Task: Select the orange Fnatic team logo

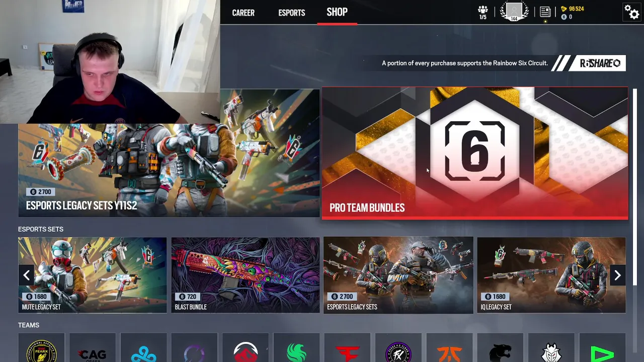Action: coord(449,348)
